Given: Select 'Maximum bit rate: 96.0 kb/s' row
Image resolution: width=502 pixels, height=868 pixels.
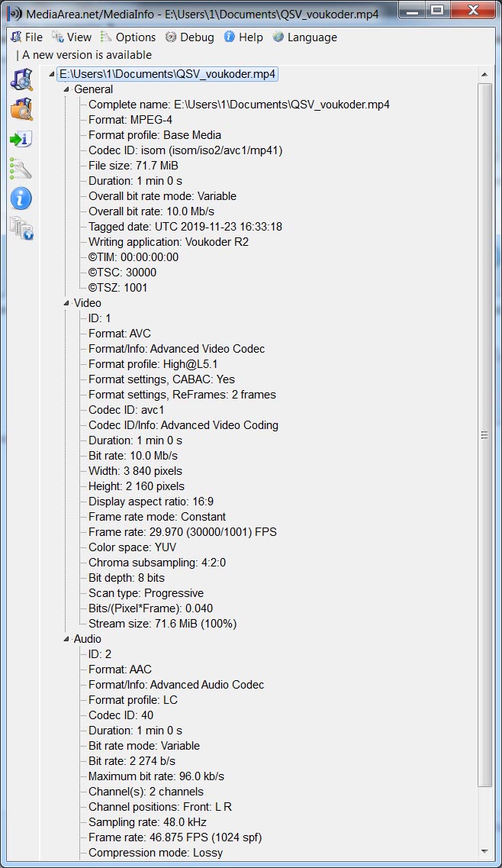Looking at the screenshot, I should pyautogui.click(x=156, y=776).
